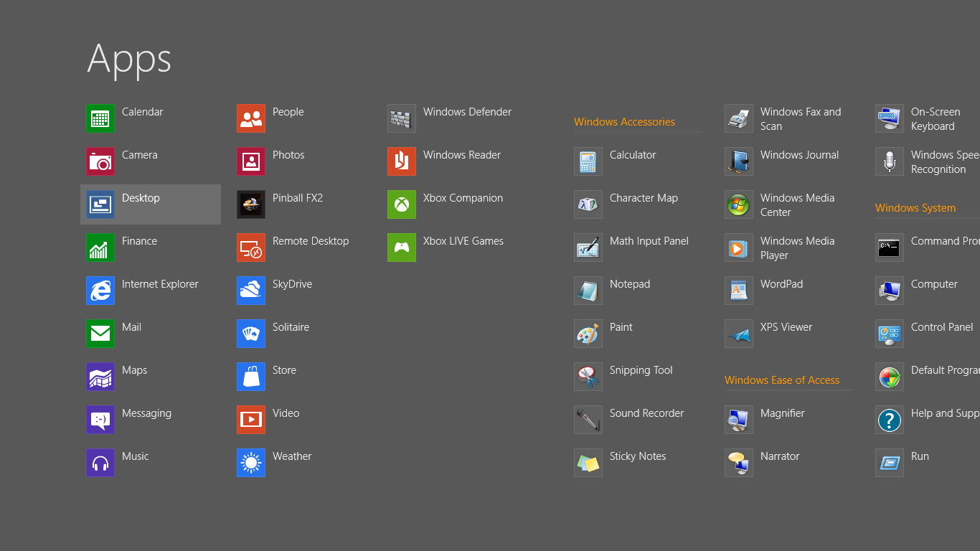Launch the Run dialog icon
980x551 pixels.
coord(890,463)
